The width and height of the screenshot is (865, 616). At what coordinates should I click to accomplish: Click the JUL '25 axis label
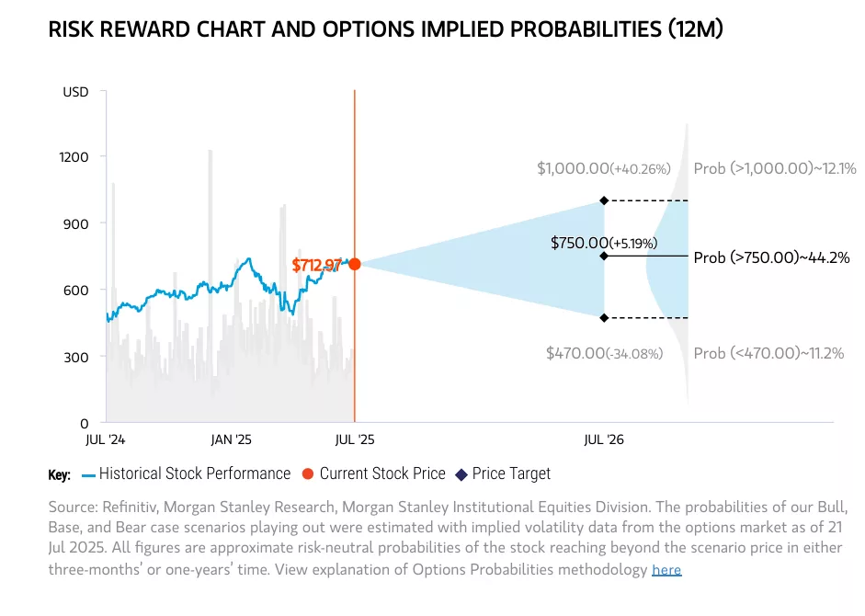tap(355, 439)
